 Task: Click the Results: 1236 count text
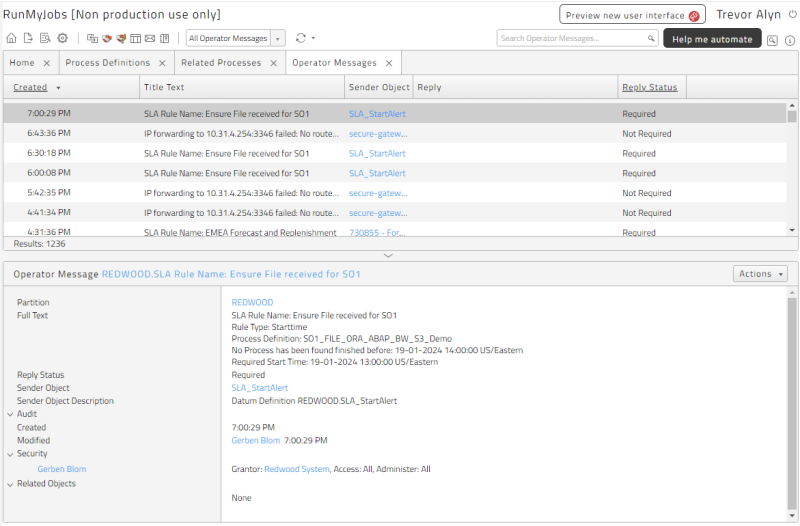pos(39,244)
